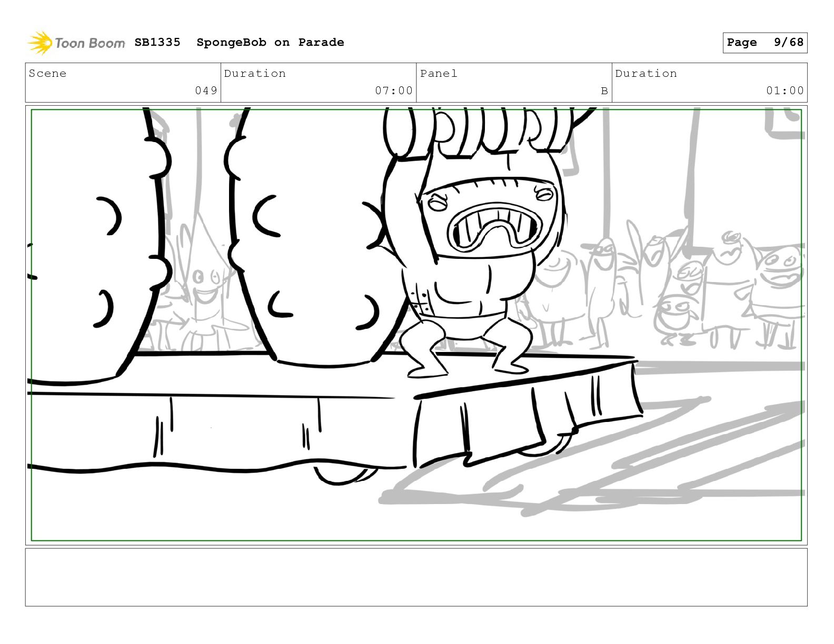Select scene number 049
The width and height of the screenshot is (834, 644).
206,90
